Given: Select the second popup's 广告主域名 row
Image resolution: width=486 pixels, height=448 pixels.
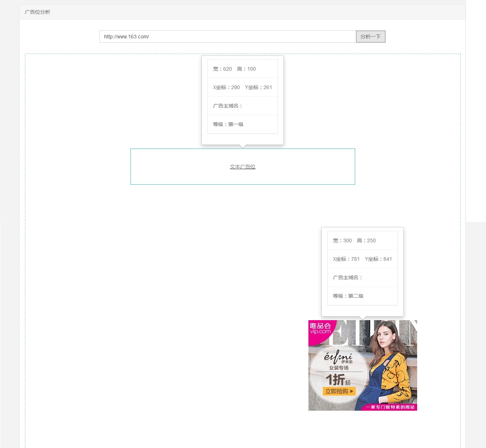Looking at the screenshot, I should pos(362,277).
